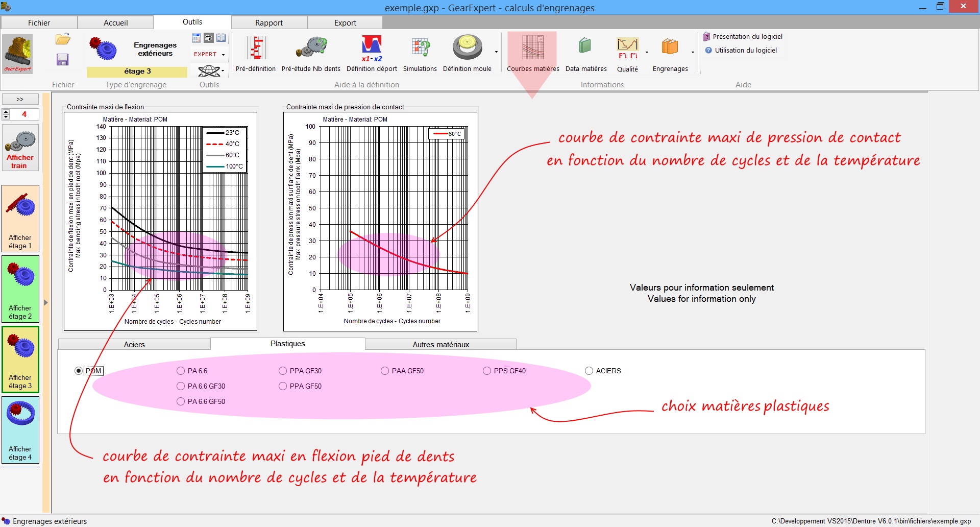
Task: Click the sidebar collapse arrow handle
Action: [x=46, y=302]
